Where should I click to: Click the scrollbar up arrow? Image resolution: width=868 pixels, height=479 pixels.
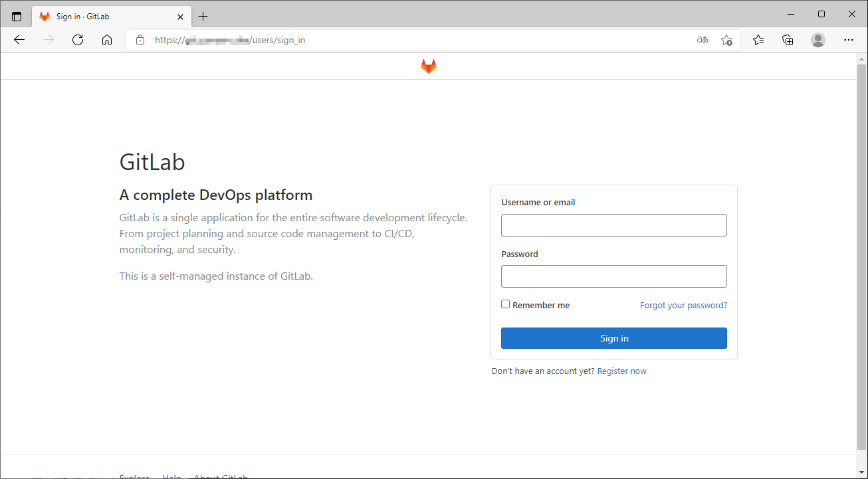pyautogui.click(x=861, y=58)
